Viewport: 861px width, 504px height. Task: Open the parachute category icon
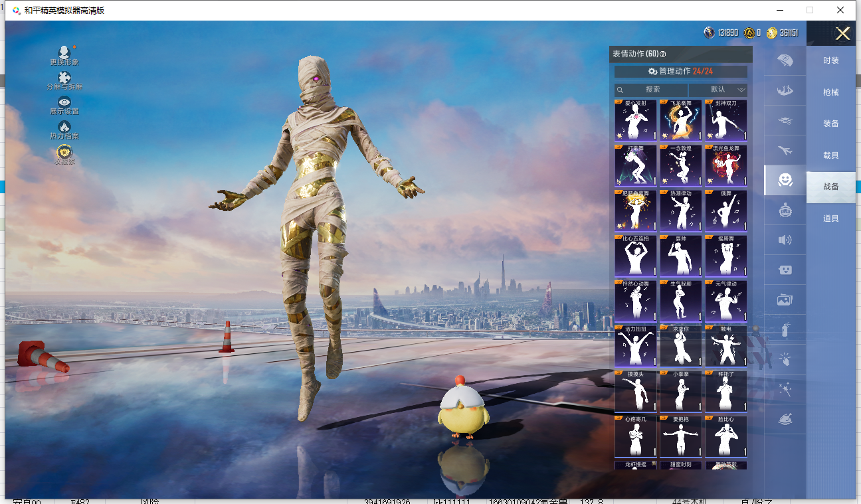785,60
